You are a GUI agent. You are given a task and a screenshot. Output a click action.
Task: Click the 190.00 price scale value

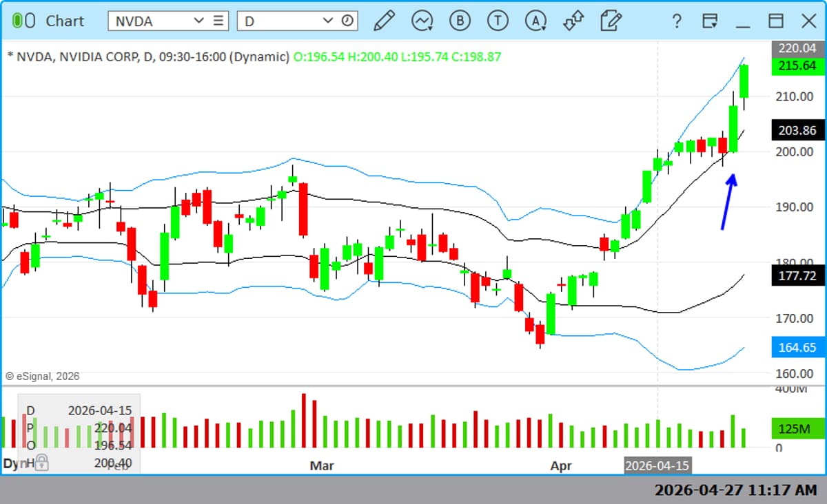pyautogui.click(x=796, y=207)
